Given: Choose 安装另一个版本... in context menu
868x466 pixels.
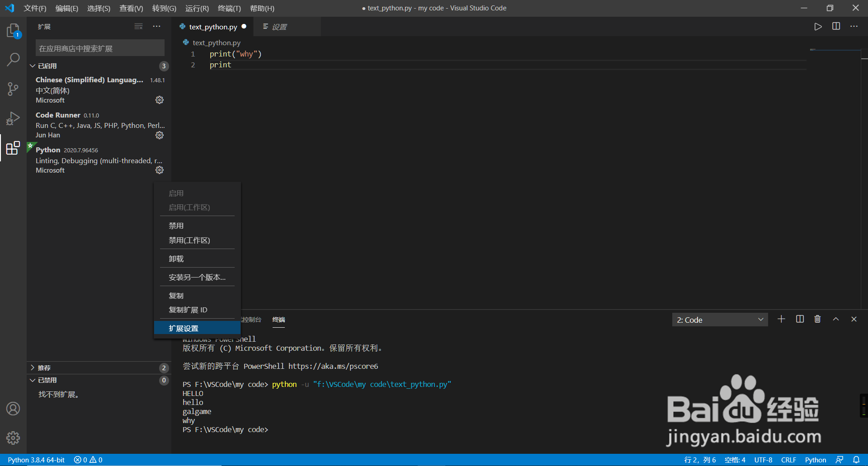Looking at the screenshot, I should point(197,277).
